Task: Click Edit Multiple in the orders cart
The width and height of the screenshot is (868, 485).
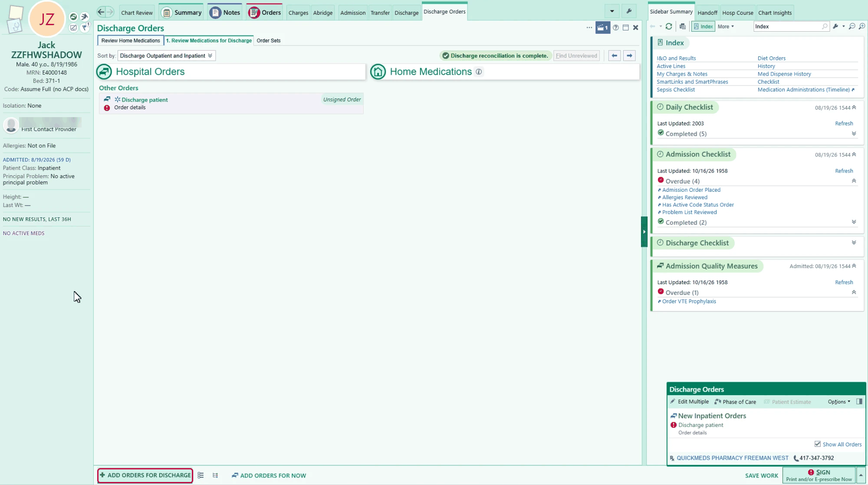Action: click(x=690, y=402)
